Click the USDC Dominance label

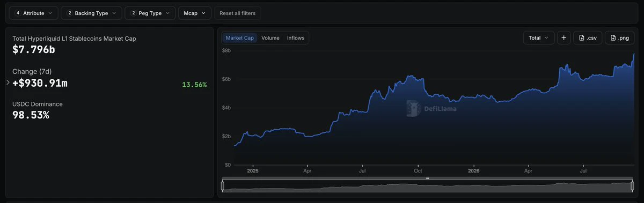[x=38, y=104]
